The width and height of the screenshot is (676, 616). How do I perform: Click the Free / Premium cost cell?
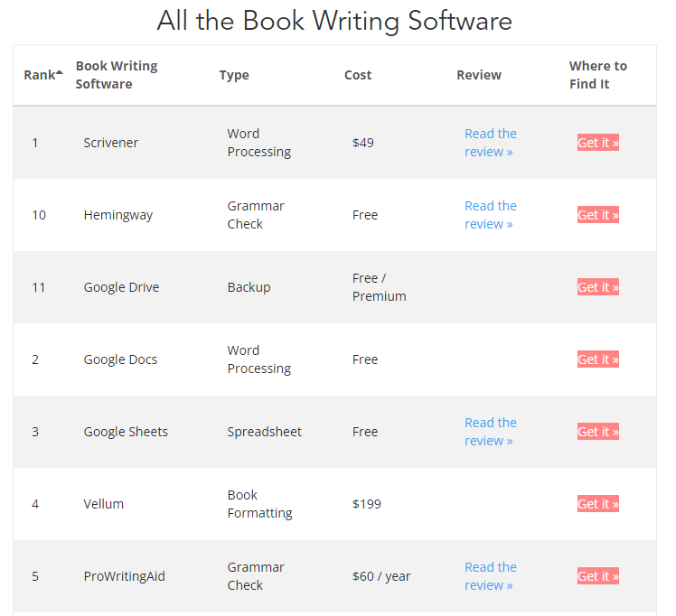click(x=379, y=287)
